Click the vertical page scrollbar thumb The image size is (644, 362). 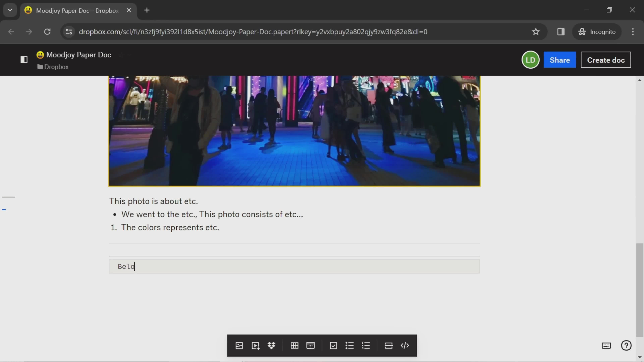(x=639, y=290)
